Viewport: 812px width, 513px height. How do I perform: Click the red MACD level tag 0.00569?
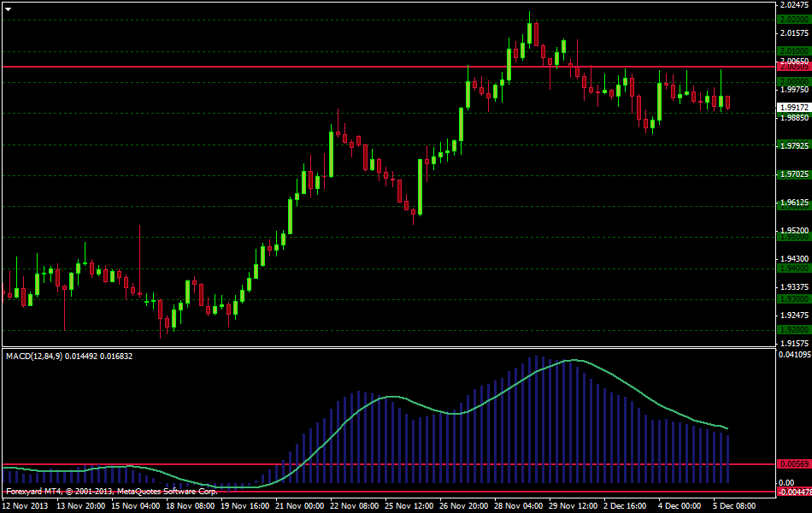click(793, 464)
